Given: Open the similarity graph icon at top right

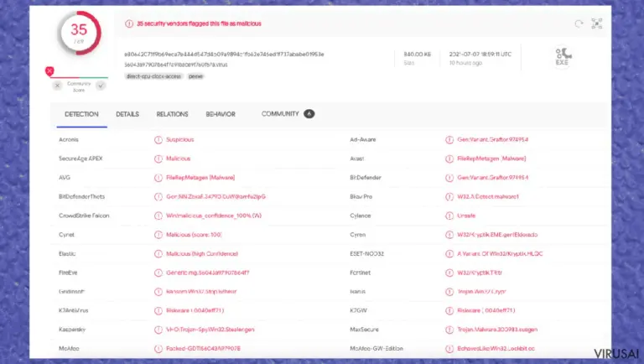Looking at the screenshot, I should click(x=597, y=23).
